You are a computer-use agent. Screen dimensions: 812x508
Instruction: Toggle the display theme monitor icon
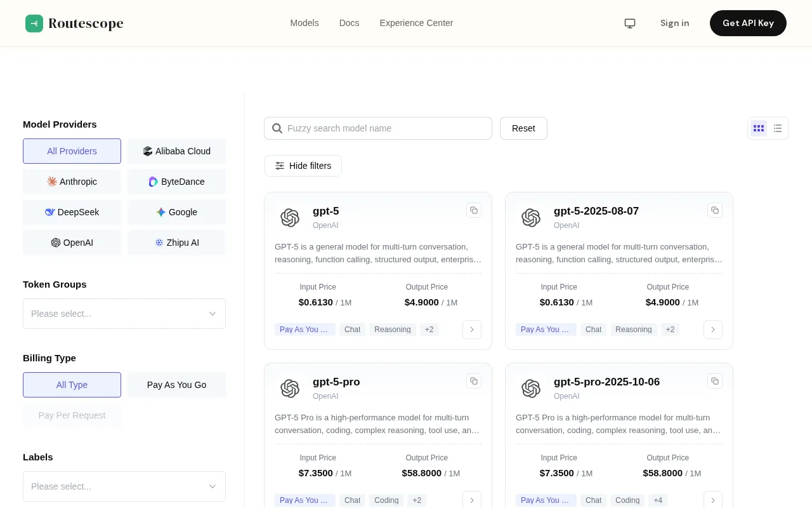pos(630,23)
